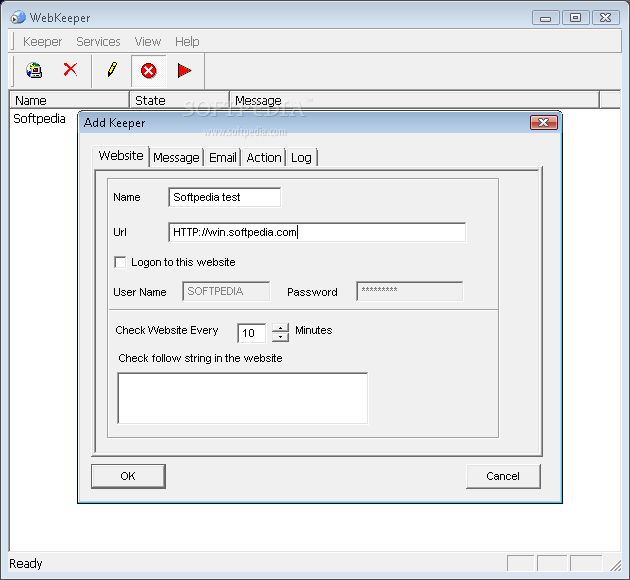The image size is (630, 580).
Task: Increase minutes with spinner up arrow
Action: [x=280, y=328]
